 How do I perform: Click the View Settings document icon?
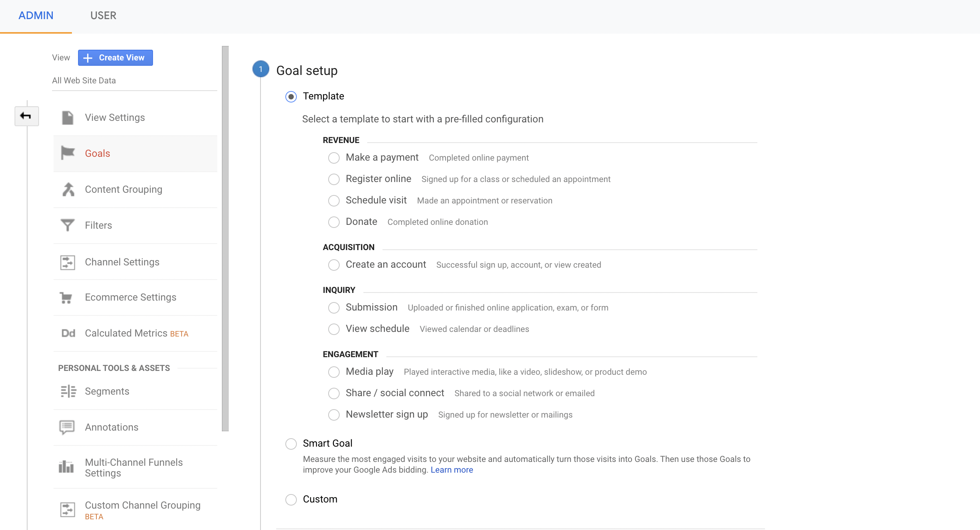pos(68,117)
